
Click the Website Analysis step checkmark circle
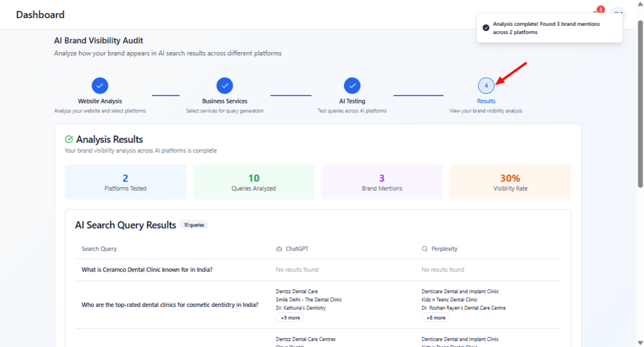(x=100, y=85)
